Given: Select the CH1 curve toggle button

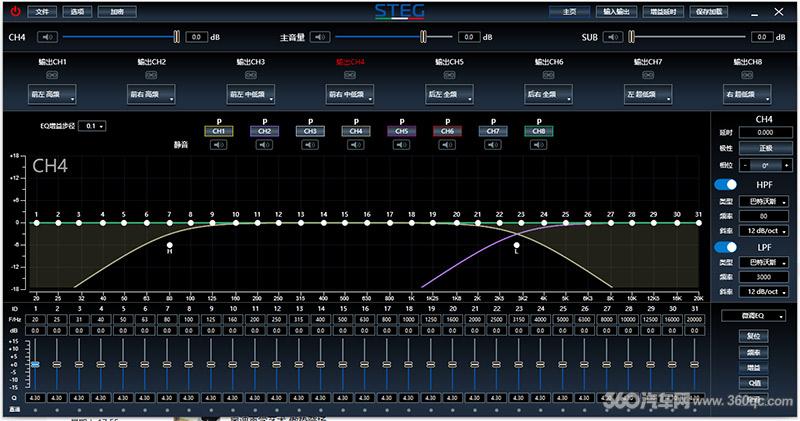Looking at the screenshot, I should (x=219, y=131).
